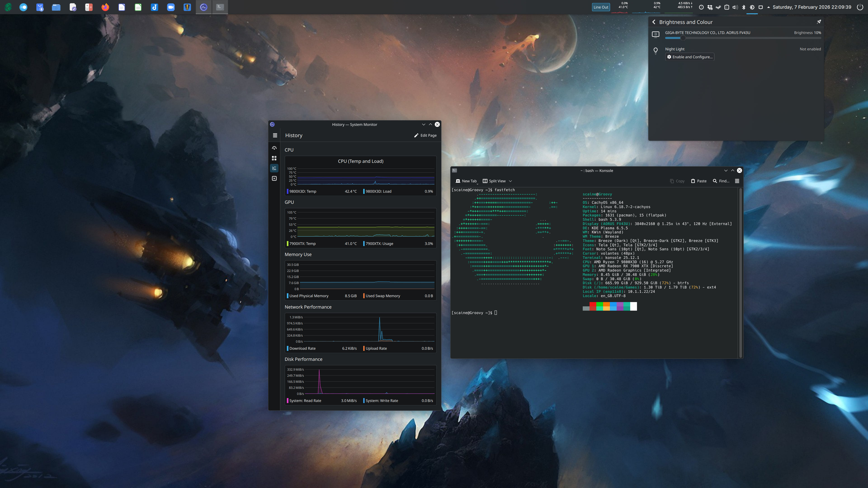Show hidden tray icons arrow
The width and height of the screenshot is (868, 488).
768,7
